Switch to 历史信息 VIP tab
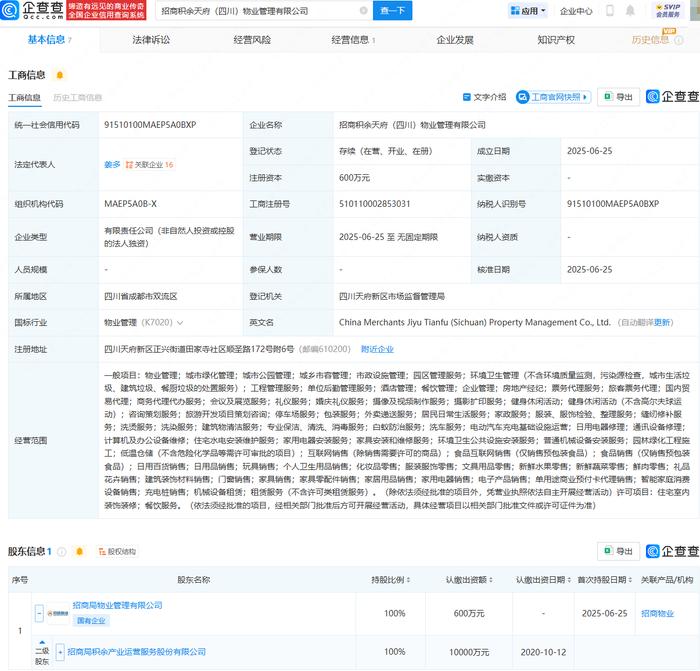This screenshot has width=700, height=671. [650, 40]
